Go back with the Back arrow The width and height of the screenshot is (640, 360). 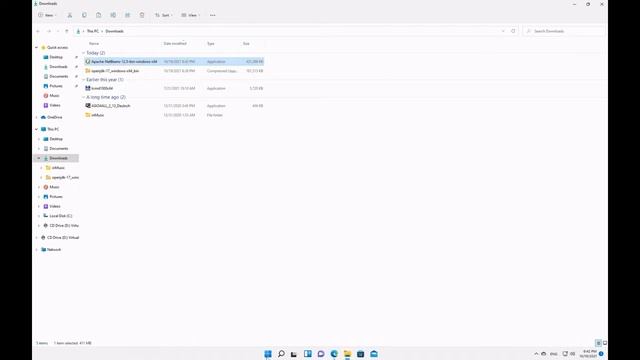click(x=38, y=31)
